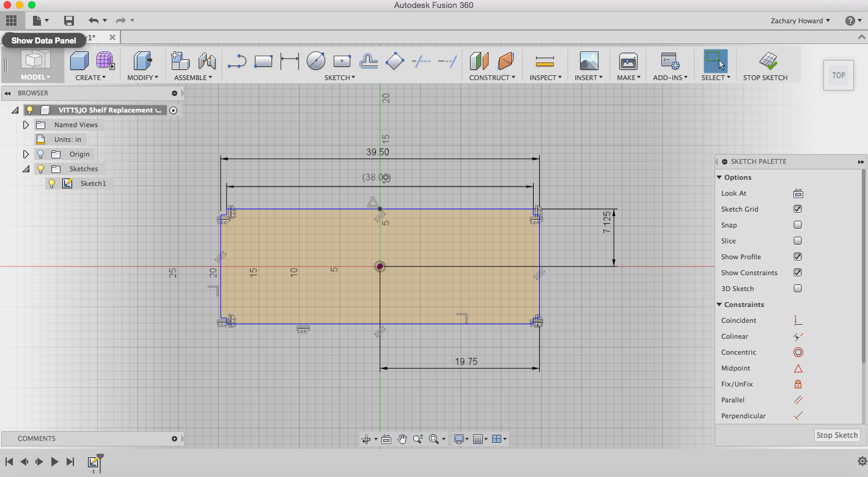Open the INSPECT menu
Screen dimensions: 868x477
(x=545, y=77)
